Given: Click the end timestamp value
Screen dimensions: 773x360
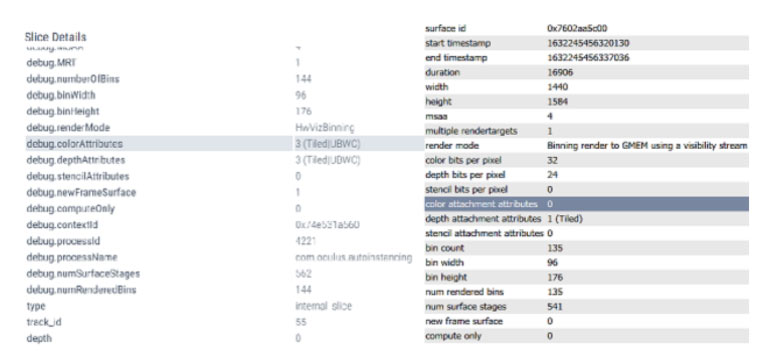Looking at the screenshot, I should pos(588,58).
